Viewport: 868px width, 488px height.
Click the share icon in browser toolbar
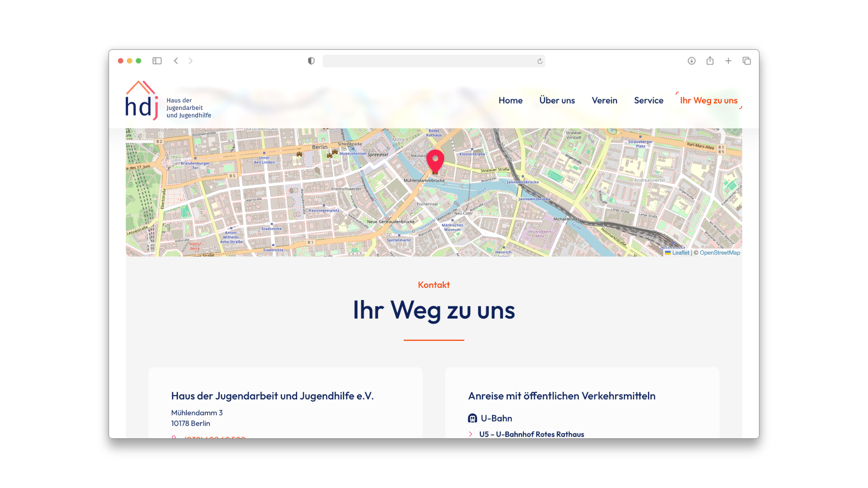tap(710, 61)
